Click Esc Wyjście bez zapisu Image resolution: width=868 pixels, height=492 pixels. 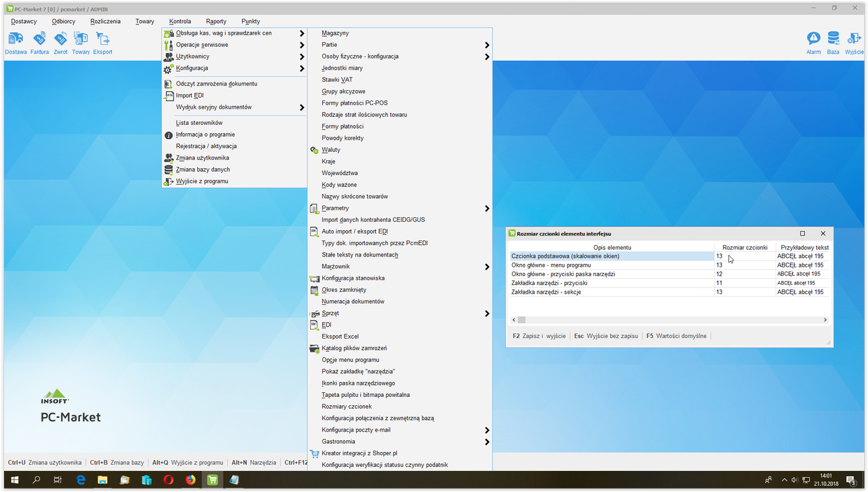click(x=606, y=336)
